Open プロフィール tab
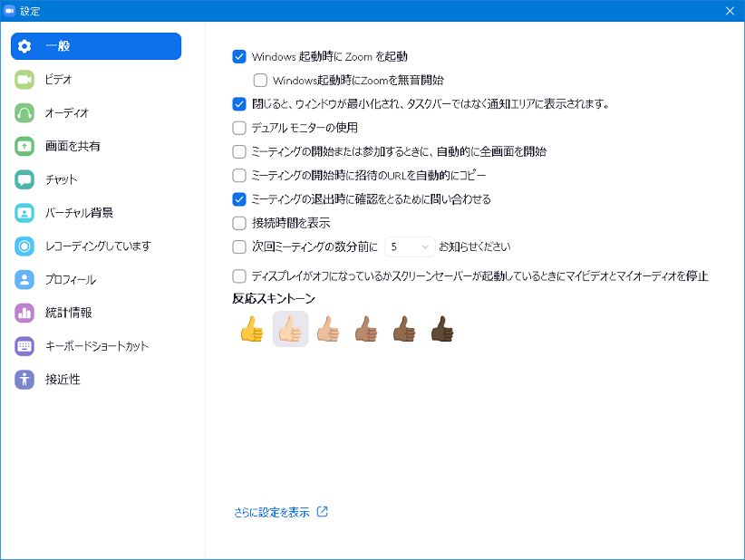 (x=96, y=280)
